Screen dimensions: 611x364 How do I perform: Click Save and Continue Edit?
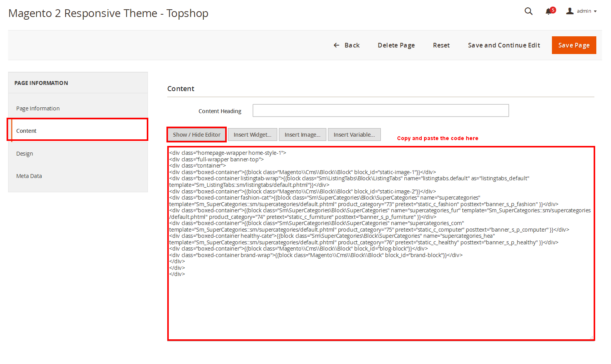click(x=504, y=45)
